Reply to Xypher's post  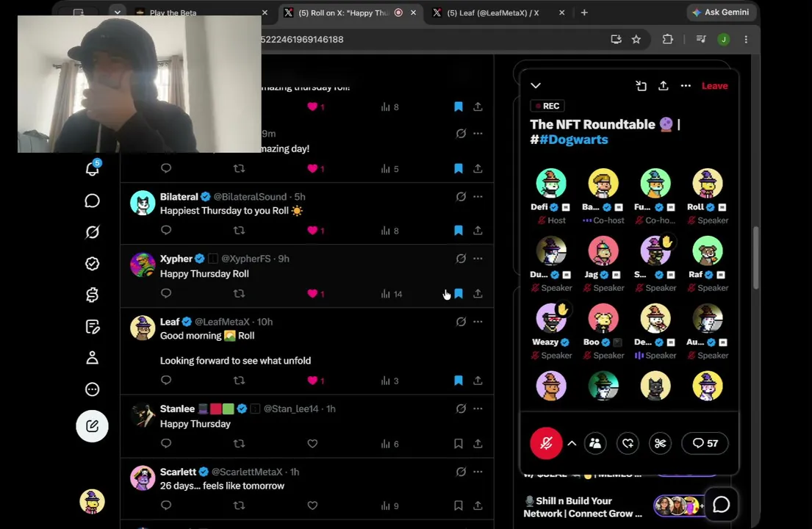coord(166,293)
